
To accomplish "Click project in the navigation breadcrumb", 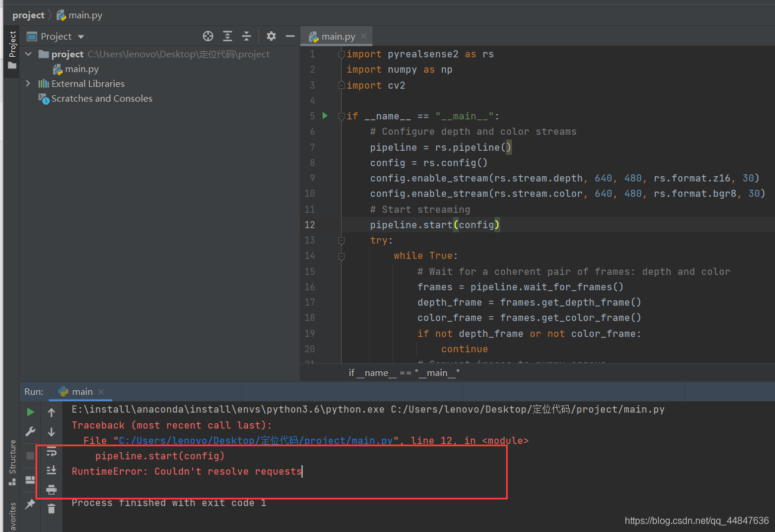I will (28, 15).
